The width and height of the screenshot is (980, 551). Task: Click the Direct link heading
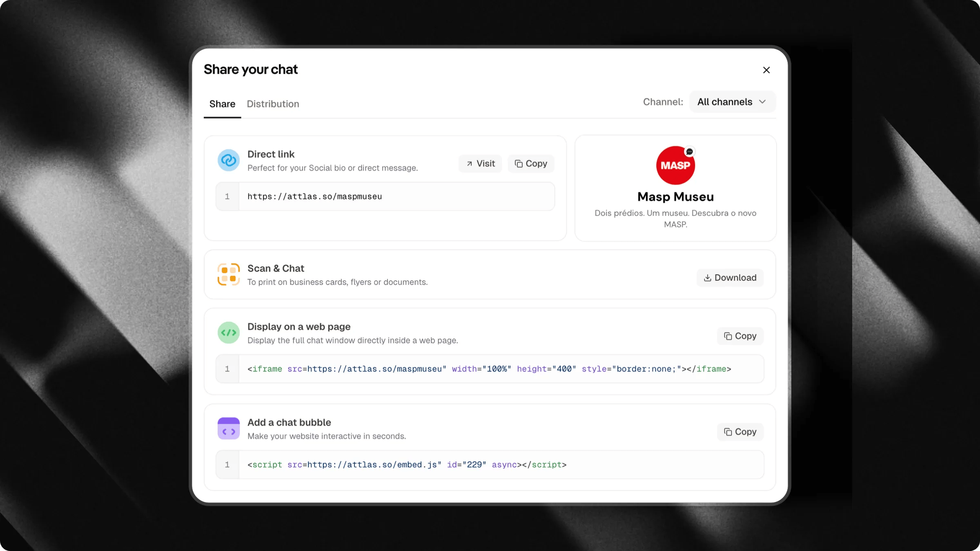coord(271,154)
